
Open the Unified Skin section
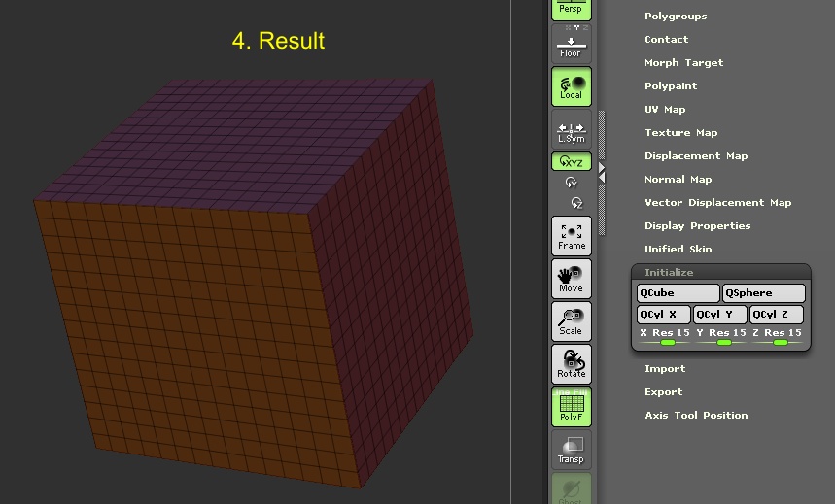tap(678, 249)
